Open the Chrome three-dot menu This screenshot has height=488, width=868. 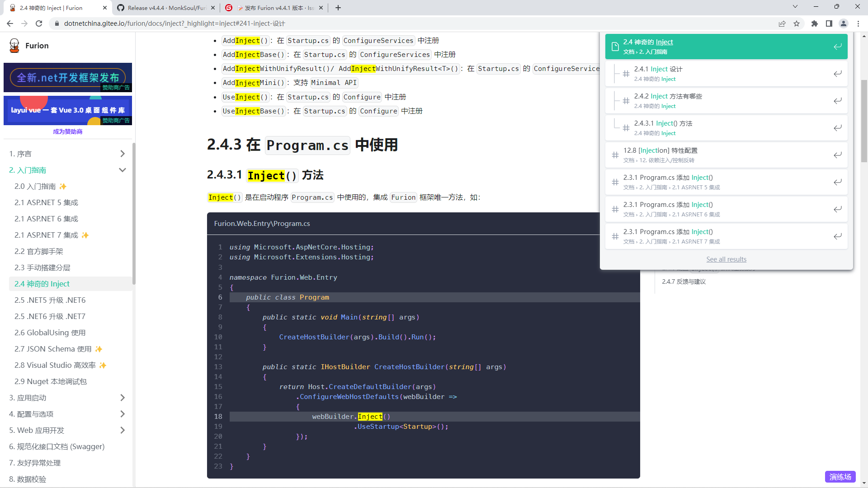pyautogui.click(x=858, y=23)
